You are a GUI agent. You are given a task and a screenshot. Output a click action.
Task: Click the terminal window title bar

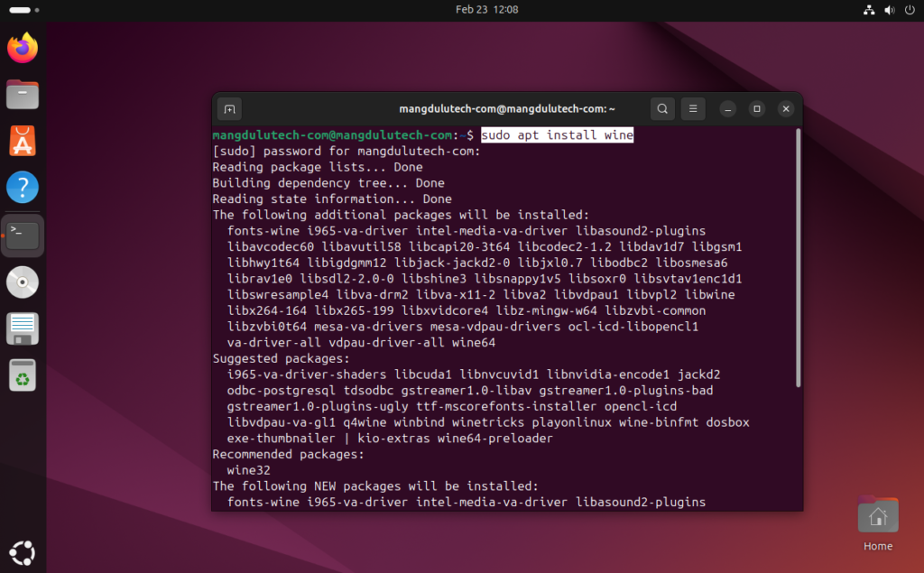506,108
